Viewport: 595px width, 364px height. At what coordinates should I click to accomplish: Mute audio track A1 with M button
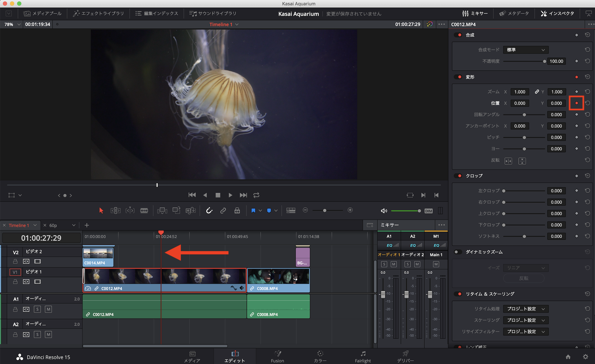point(48,309)
